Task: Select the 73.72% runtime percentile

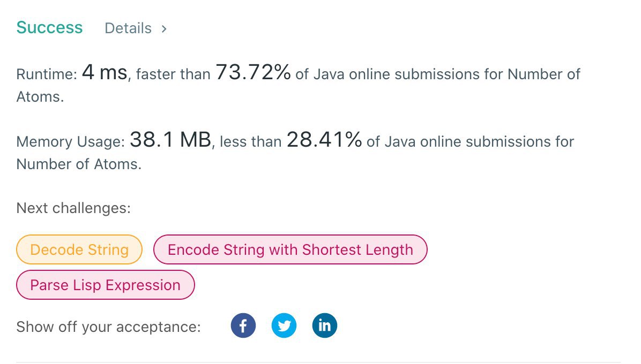Action: click(253, 72)
